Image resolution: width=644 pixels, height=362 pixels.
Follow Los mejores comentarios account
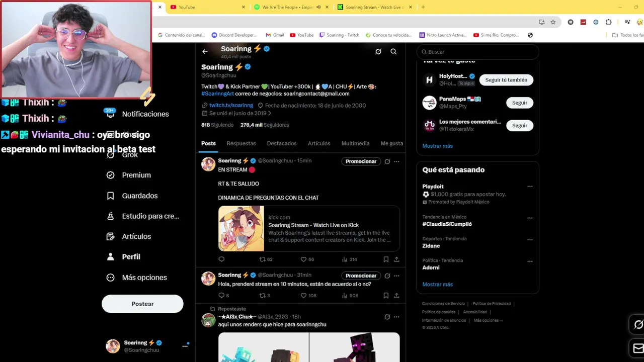pos(520,126)
